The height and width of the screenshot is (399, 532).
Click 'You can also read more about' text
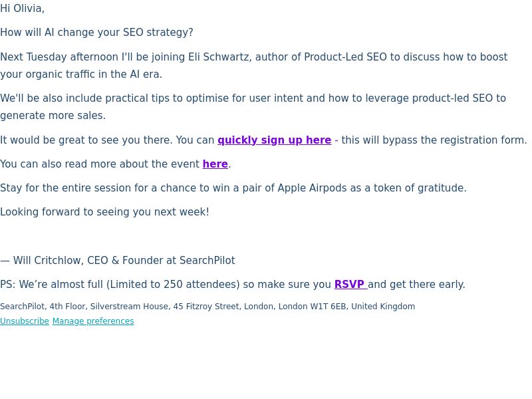[74, 164]
